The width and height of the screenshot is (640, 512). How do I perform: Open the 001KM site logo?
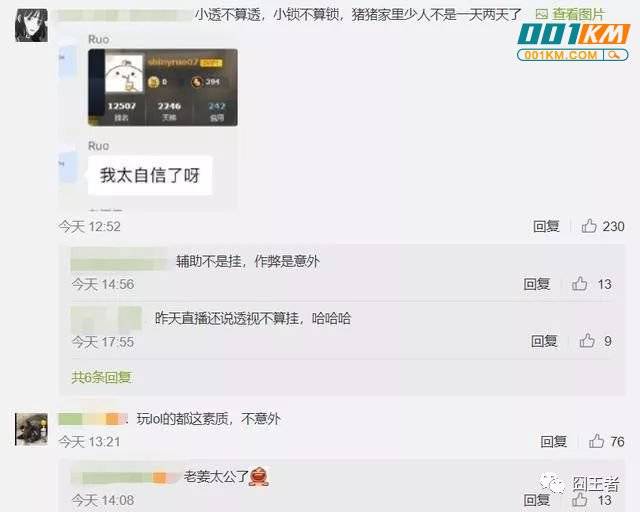point(573,42)
